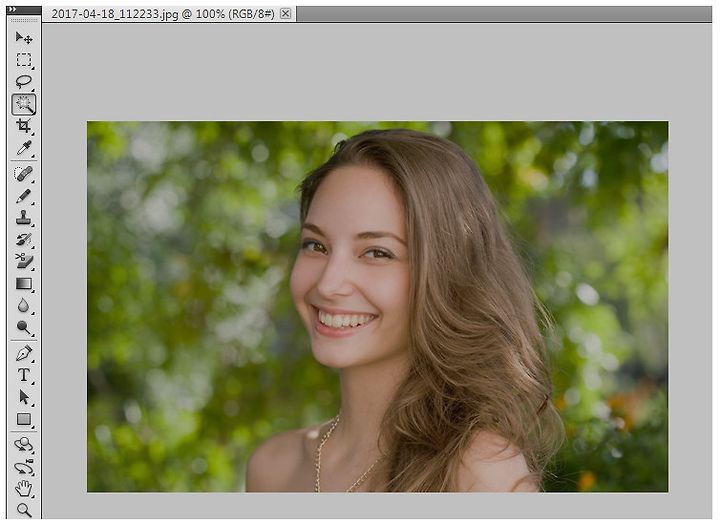Viewport: 720px width, 524px height.
Task: Select the Gradient tool
Action: tap(23, 284)
